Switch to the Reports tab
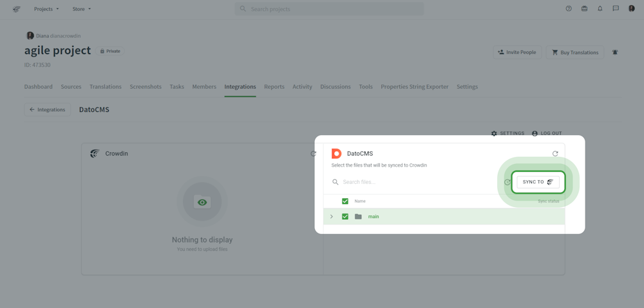 click(274, 87)
